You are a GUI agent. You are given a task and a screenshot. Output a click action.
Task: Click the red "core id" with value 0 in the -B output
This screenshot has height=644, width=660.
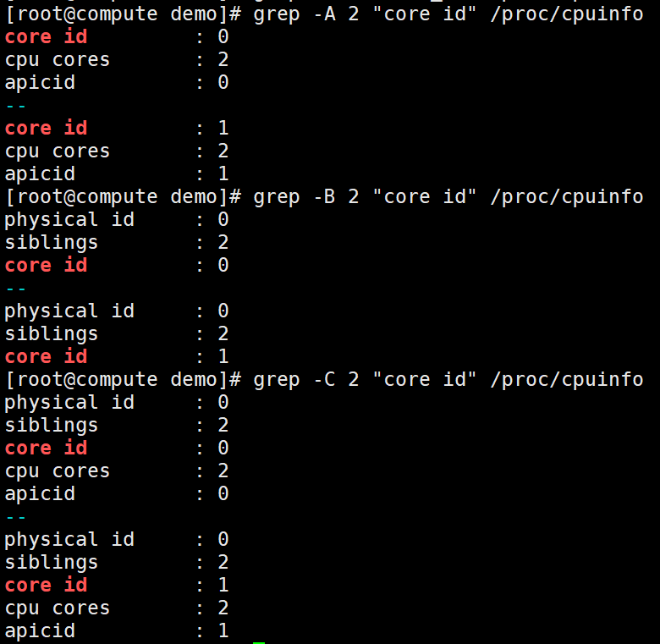46,266
